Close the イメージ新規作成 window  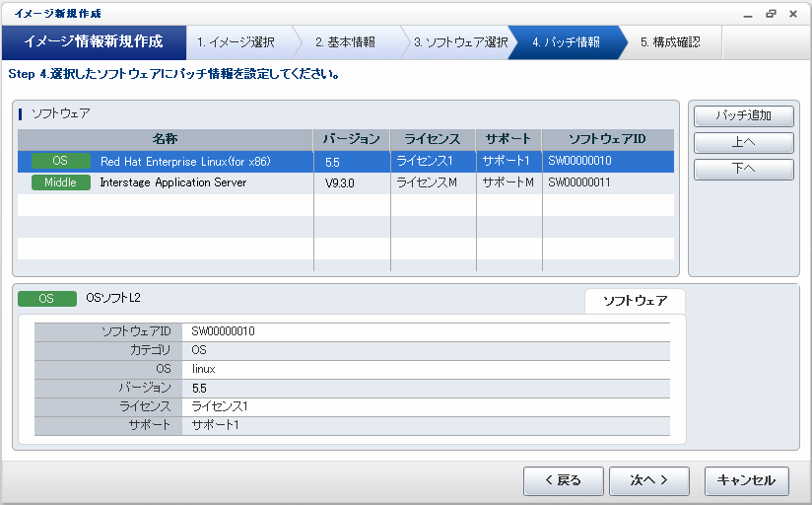793,14
